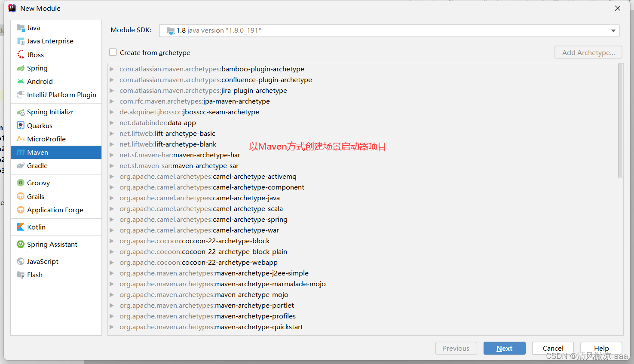
Task: Select cocoon-22-archetype-webapp row
Action: 363,262
